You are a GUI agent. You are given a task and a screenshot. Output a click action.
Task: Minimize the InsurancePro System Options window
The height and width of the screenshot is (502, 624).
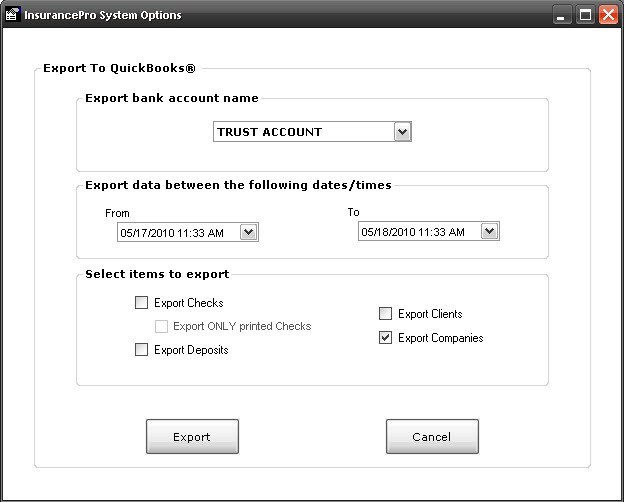coord(562,15)
